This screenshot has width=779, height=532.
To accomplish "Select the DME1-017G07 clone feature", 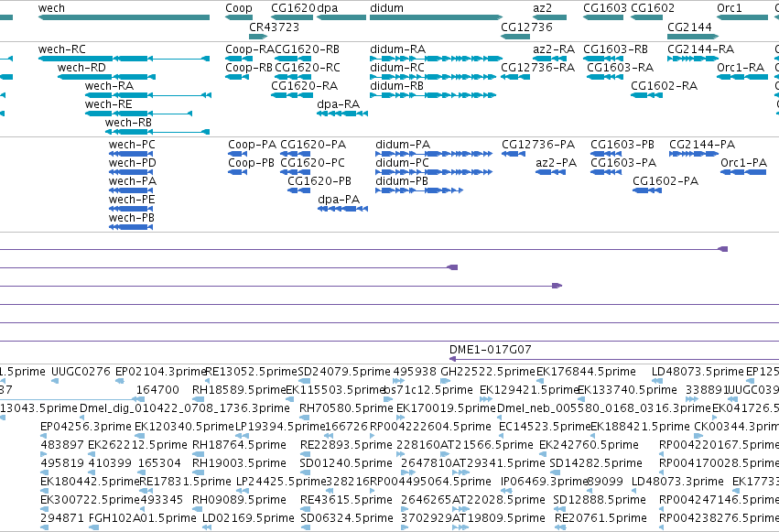I will pyautogui.click(x=614, y=359).
